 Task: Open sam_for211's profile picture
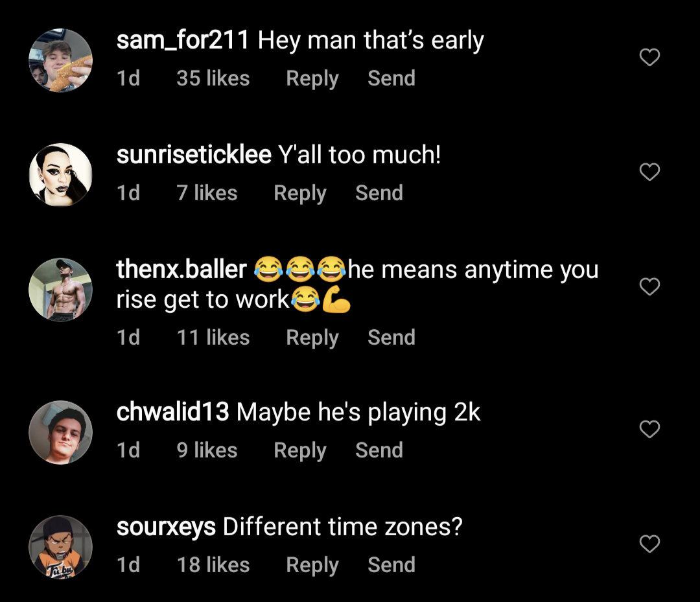click(61, 60)
